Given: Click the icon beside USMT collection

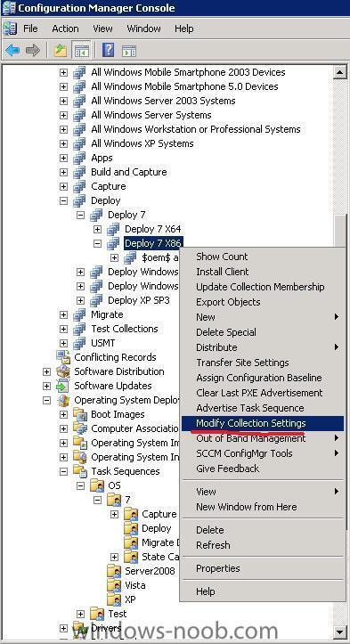Looking at the screenshot, I should pos(79,343).
